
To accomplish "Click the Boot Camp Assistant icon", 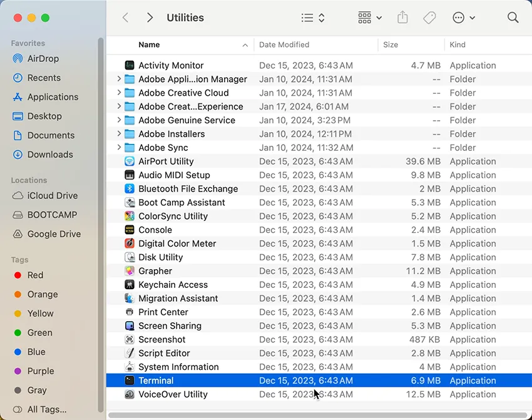I will 130,202.
